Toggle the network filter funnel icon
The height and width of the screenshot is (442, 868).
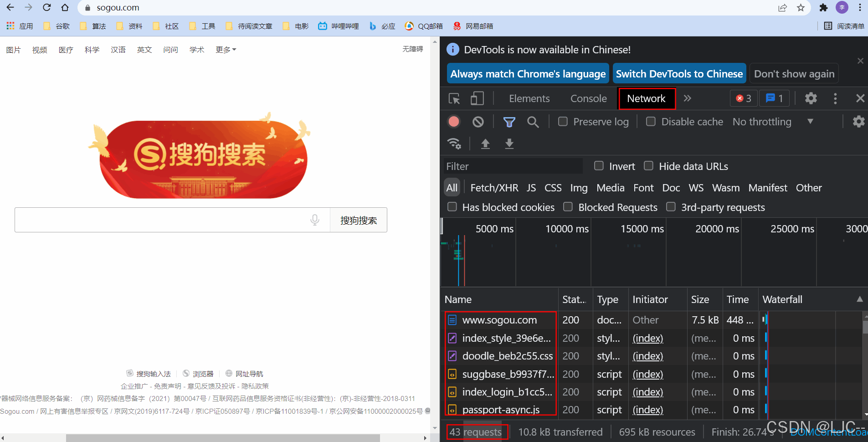509,122
